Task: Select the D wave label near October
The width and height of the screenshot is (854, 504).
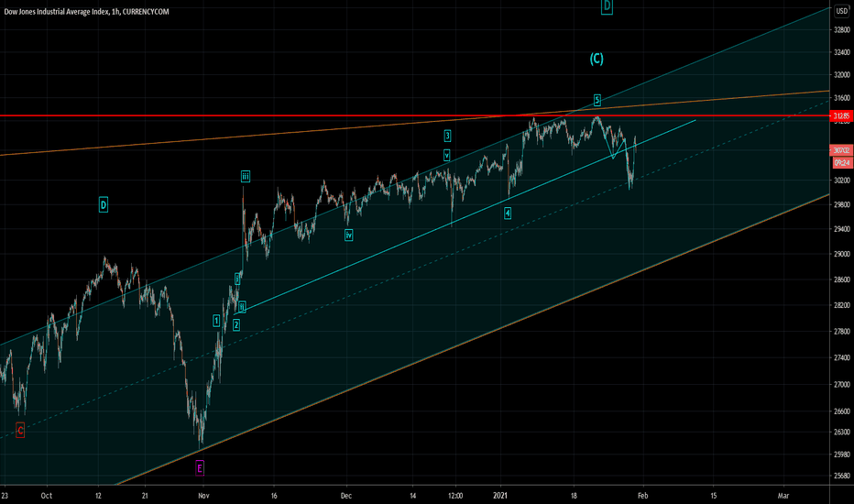Action: (x=103, y=205)
